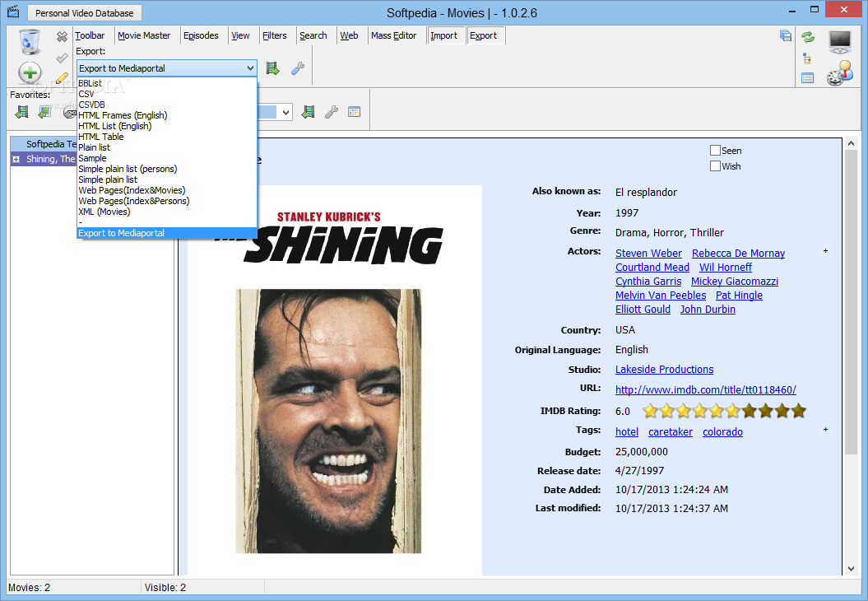Open the Toolbar tab
This screenshot has width=868, height=601.
(90, 35)
